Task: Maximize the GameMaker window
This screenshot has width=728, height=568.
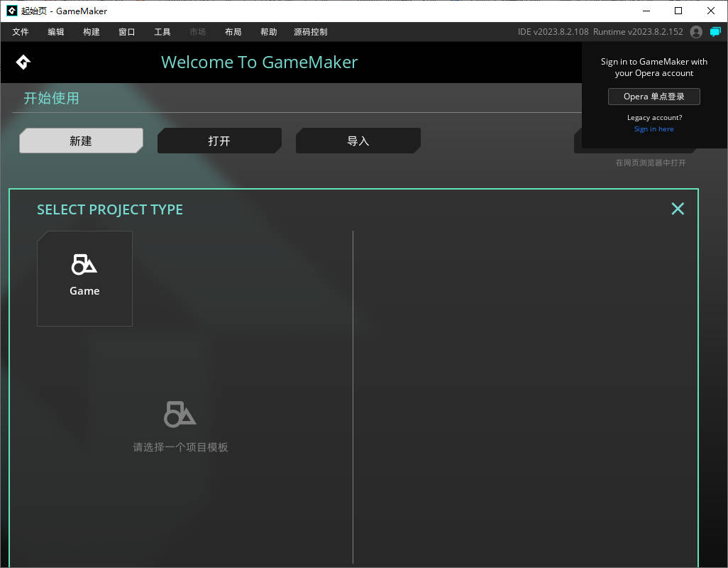Action: pyautogui.click(x=678, y=11)
